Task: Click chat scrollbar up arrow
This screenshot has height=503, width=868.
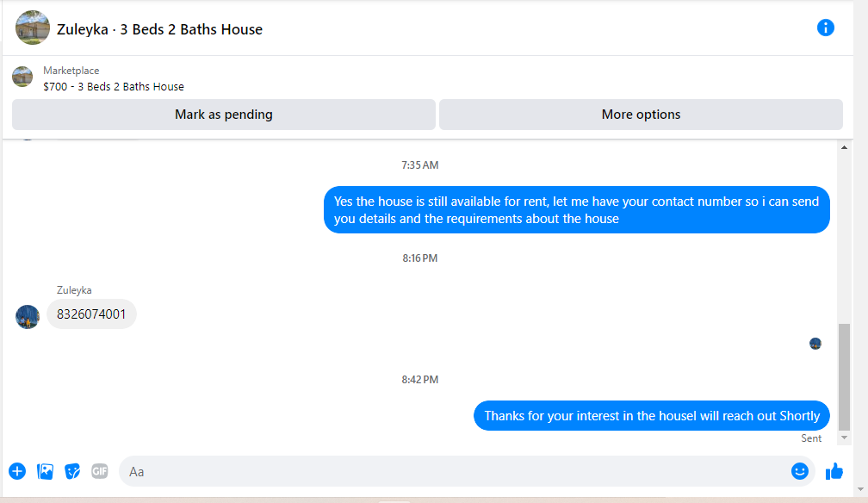Action: [844, 147]
